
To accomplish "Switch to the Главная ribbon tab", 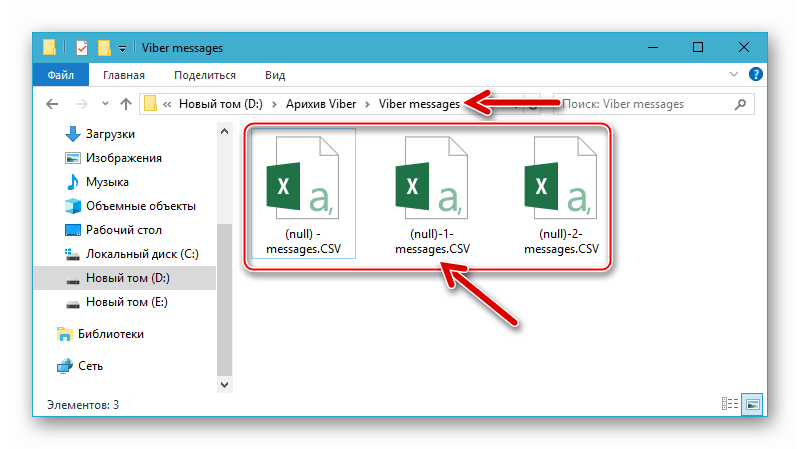I will tap(124, 75).
